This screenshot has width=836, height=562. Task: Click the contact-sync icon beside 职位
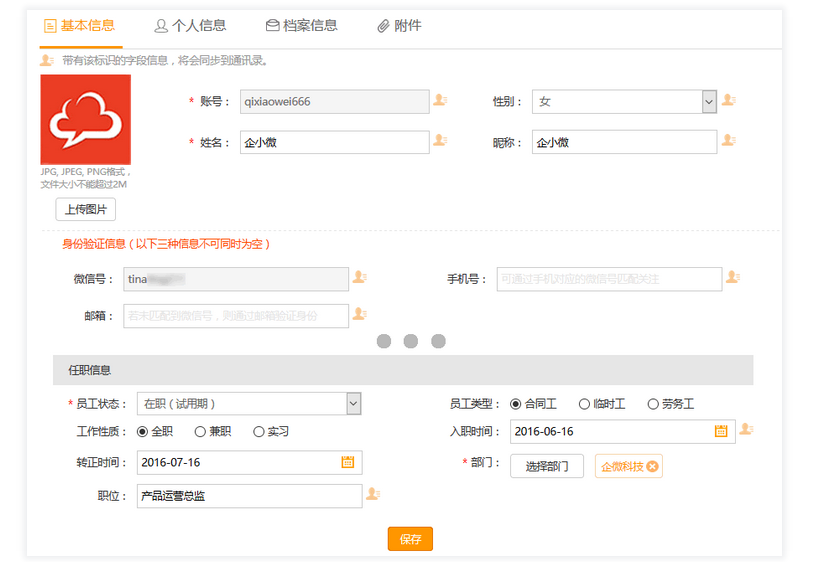point(373,494)
